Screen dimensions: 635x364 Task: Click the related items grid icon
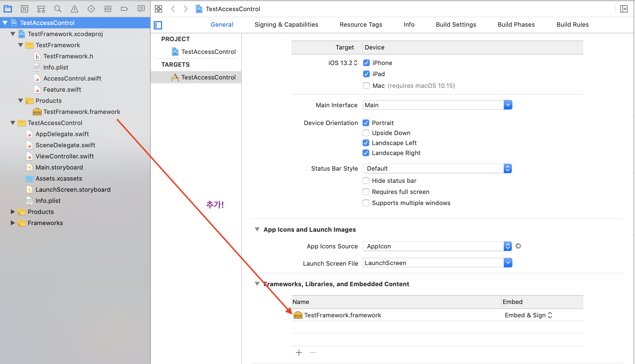click(x=158, y=9)
